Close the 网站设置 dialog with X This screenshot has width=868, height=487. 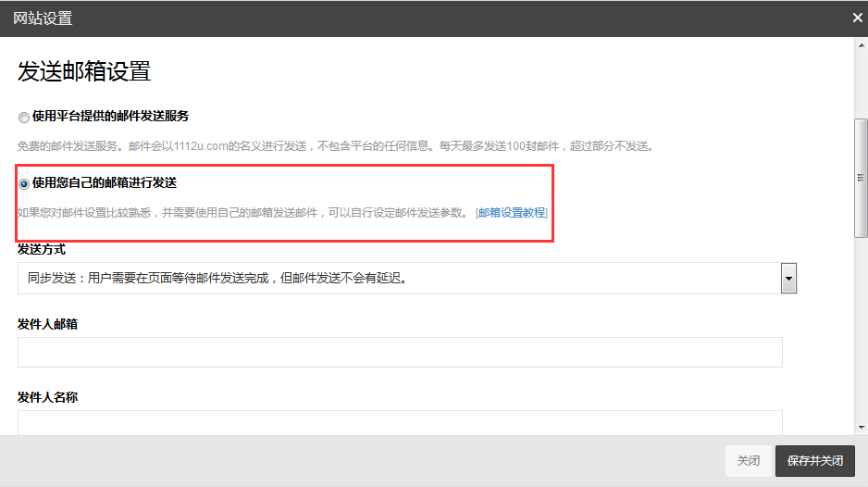coord(858,18)
